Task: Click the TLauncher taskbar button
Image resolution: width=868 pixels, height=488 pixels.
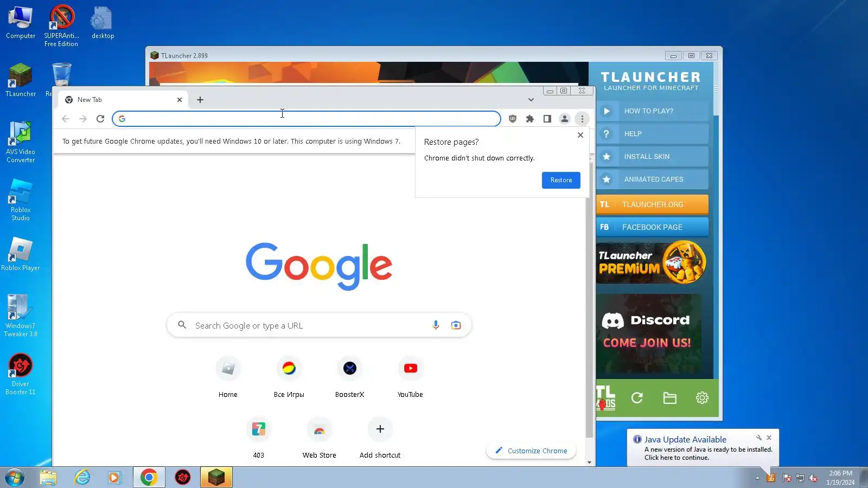Action: click(x=216, y=478)
